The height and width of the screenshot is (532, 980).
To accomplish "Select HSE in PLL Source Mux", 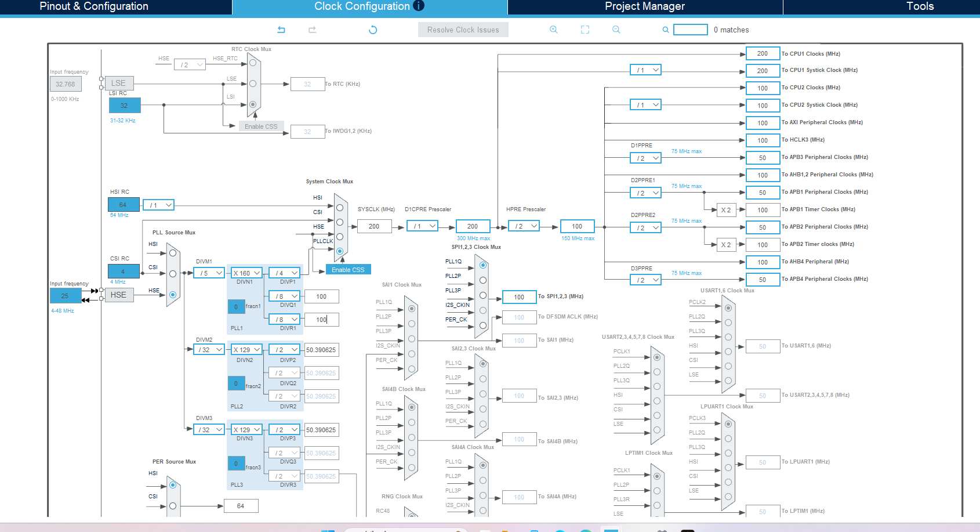I will tap(173, 295).
